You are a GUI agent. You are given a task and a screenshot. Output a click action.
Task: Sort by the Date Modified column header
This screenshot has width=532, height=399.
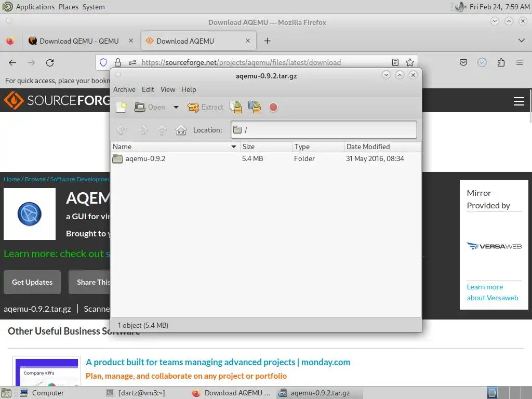tap(382, 147)
